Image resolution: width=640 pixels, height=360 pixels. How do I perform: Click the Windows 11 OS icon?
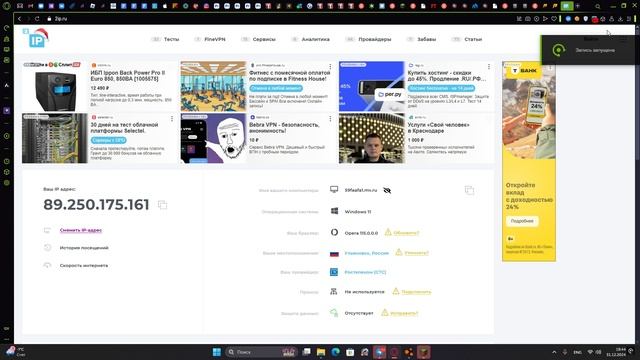334,211
